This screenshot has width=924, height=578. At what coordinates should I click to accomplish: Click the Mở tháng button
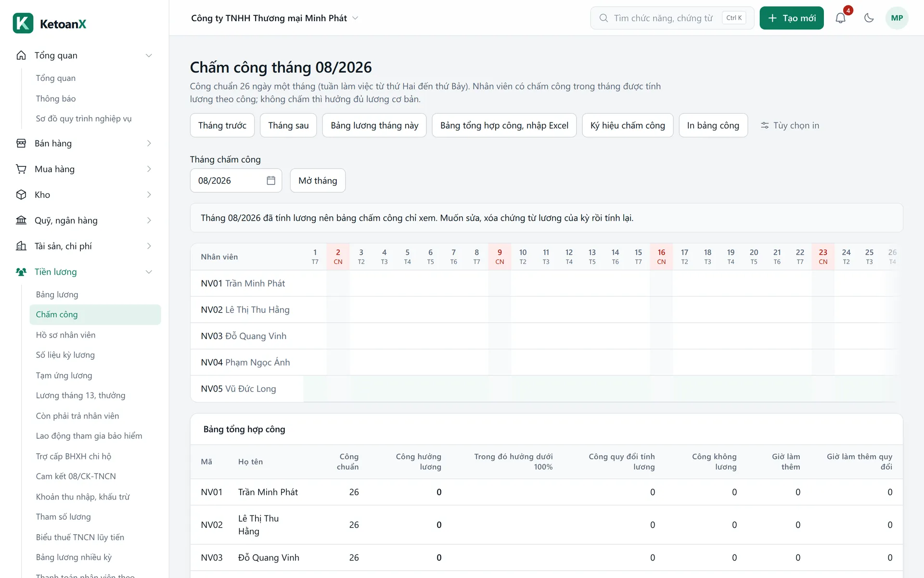(318, 181)
